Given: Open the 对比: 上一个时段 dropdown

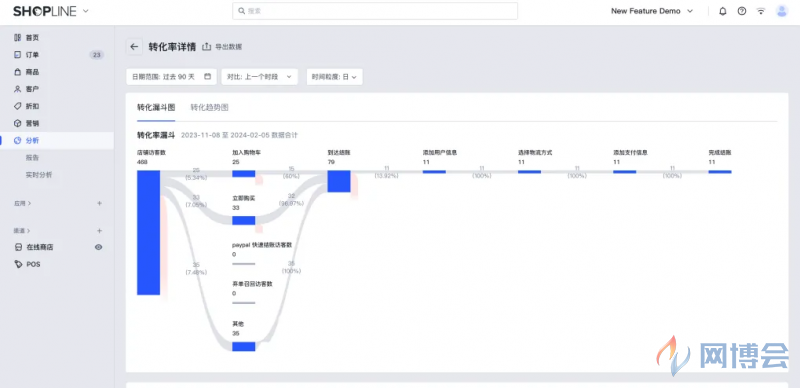Looking at the screenshot, I should [260, 77].
